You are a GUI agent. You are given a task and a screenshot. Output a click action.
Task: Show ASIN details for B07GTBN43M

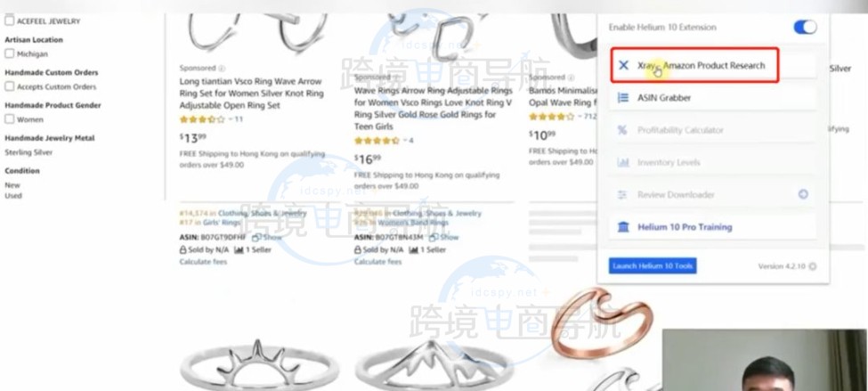click(x=443, y=237)
